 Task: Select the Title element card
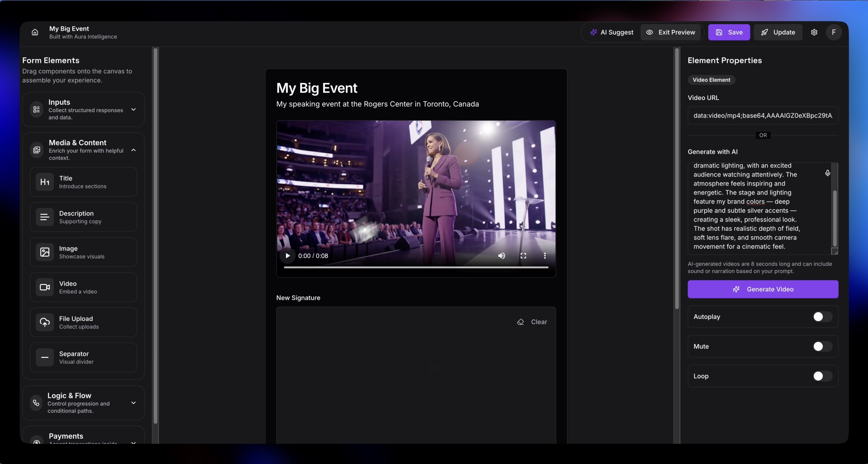(x=83, y=182)
